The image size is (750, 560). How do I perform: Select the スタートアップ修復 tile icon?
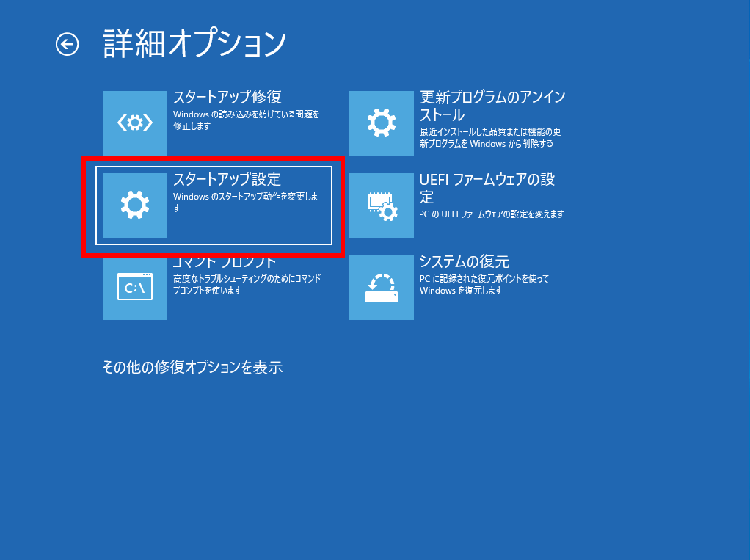[135, 123]
